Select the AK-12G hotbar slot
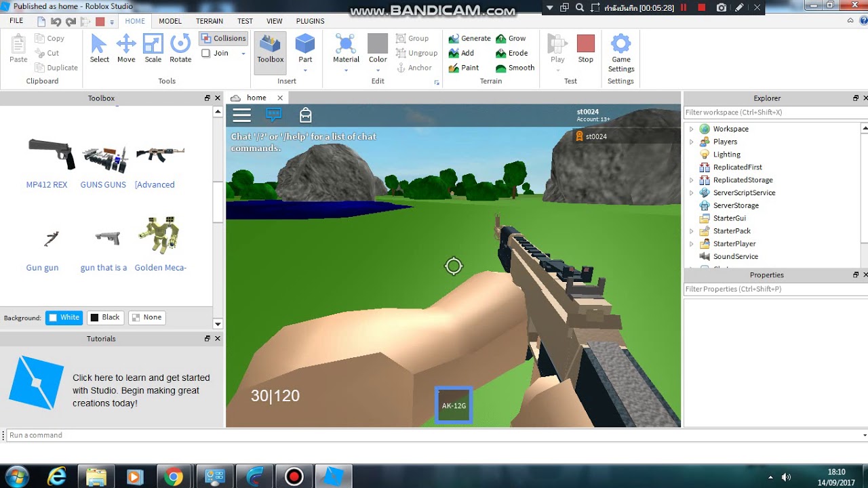This screenshot has height=488, width=868. point(454,405)
